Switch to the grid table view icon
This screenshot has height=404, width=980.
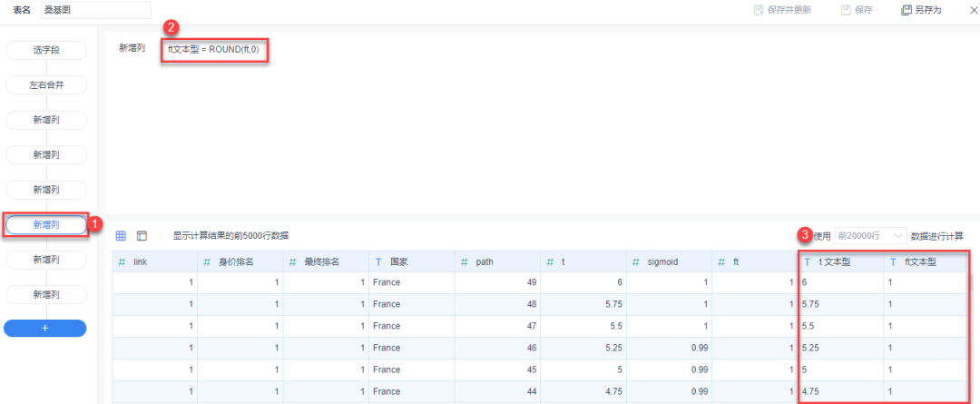pos(122,236)
